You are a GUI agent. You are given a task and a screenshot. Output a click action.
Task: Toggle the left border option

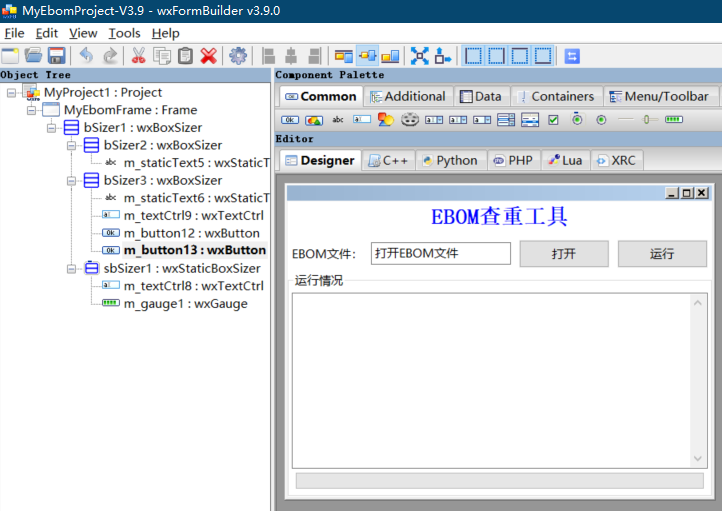click(473, 56)
